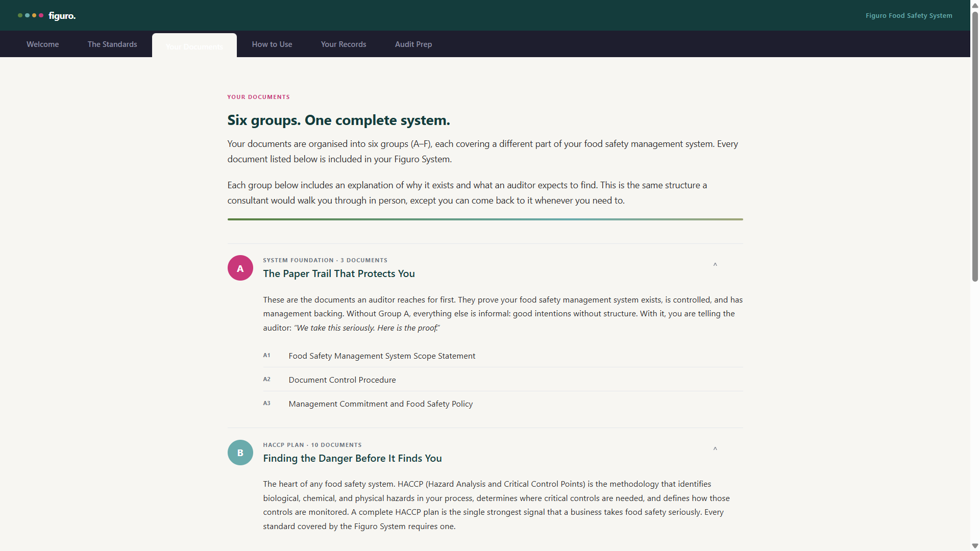Click the scrollbar down arrow
980x551 pixels.
click(975, 546)
